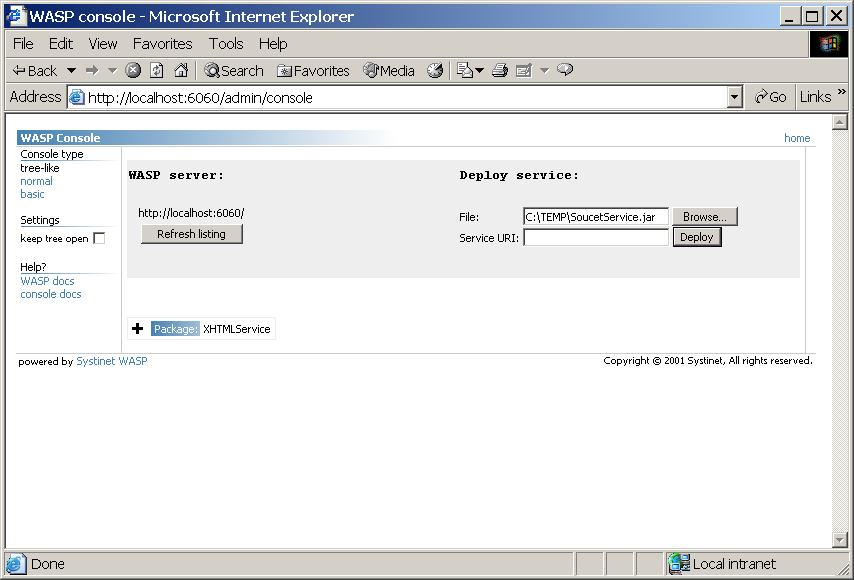Open the Back history dropdown arrow
The width and height of the screenshot is (854, 580).
(71, 71)
